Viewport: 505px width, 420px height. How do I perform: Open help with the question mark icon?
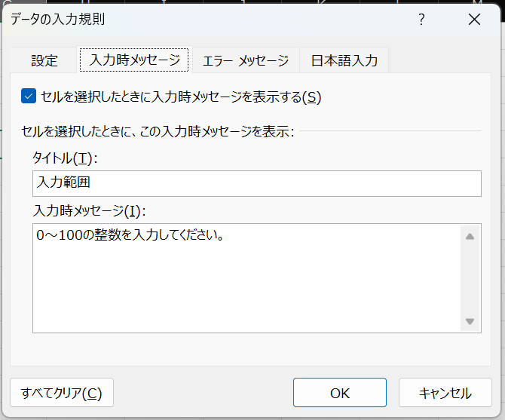pyautogui.click(x=421, y=20)
